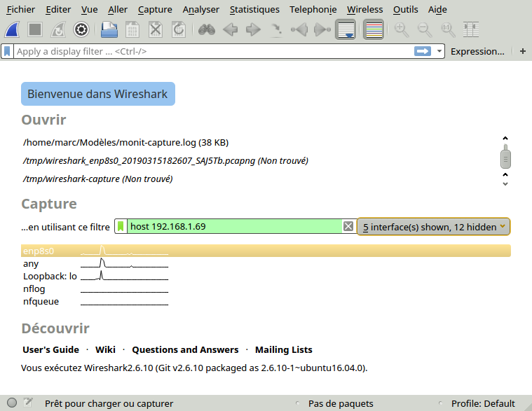The image size is (532, 411).
Task: Open recent /tmp/wireshark-capture entry
Action: 97,179
